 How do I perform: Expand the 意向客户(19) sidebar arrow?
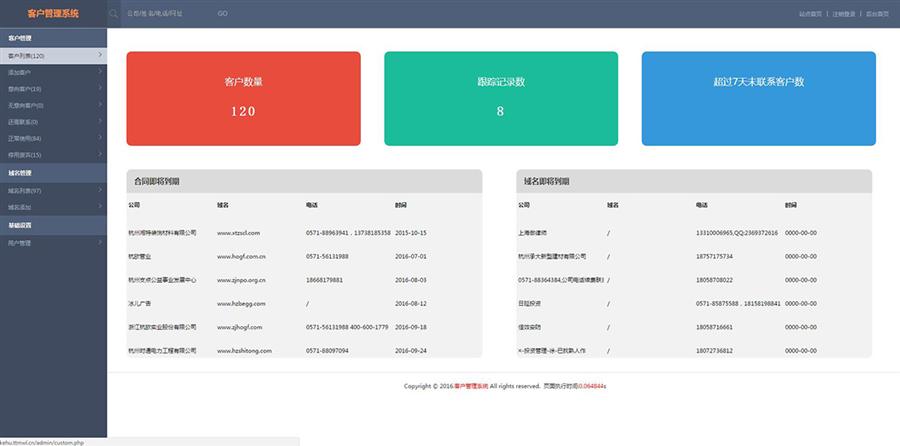point(100,88)
